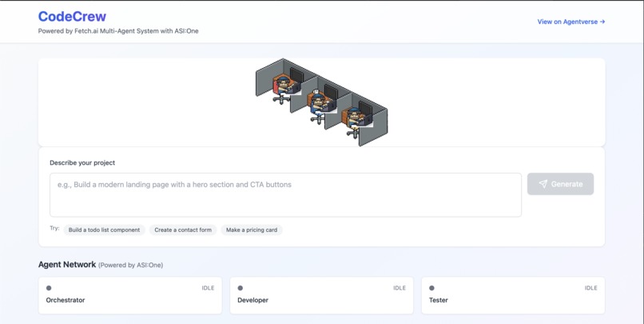Click the Try: label
Image resolution: width=644 pixels, height=324 pixels.
(54, 228)
